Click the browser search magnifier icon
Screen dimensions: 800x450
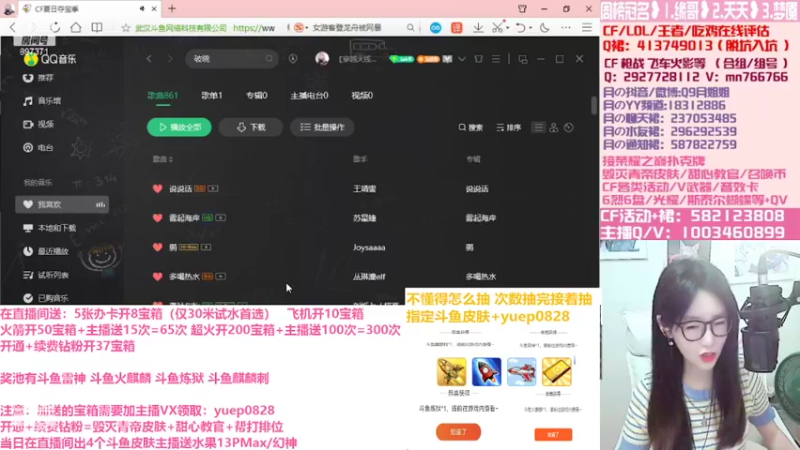[410, 28]
